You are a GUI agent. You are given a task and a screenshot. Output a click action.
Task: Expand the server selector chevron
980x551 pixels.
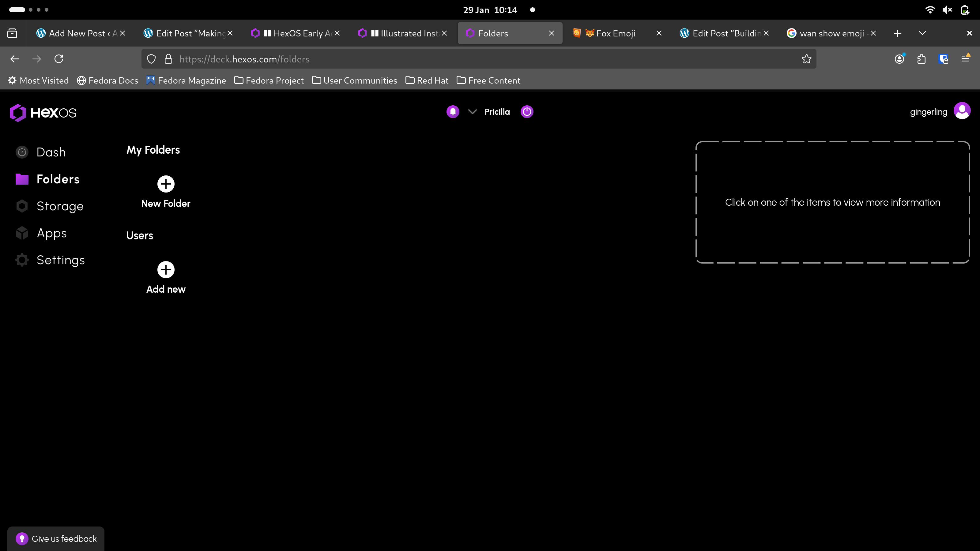click(472, 112)
